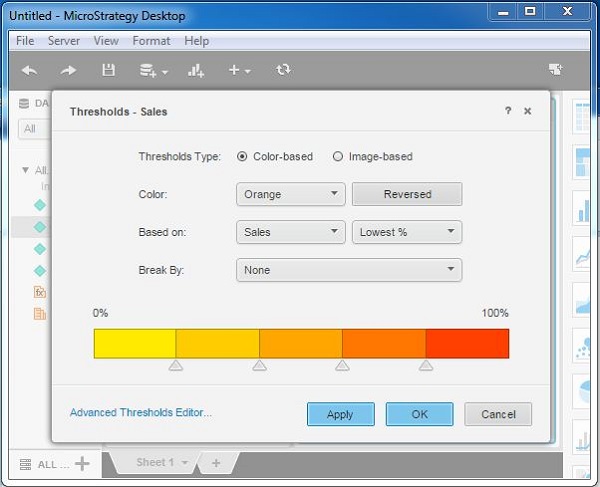The image size is (600, 487).
Task: Select the Image-based radio button
Action: coord(338,156)
